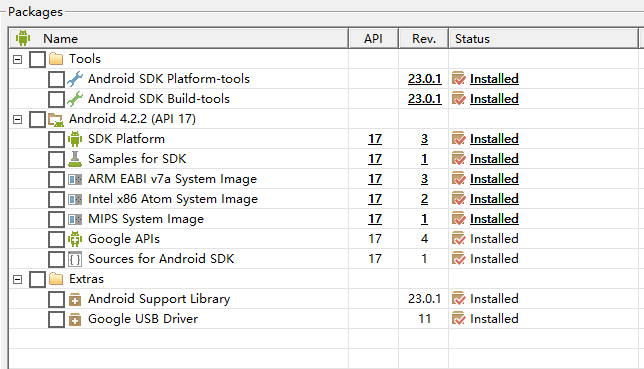Click Installed link for MIPS System Image

click(494, 219)
